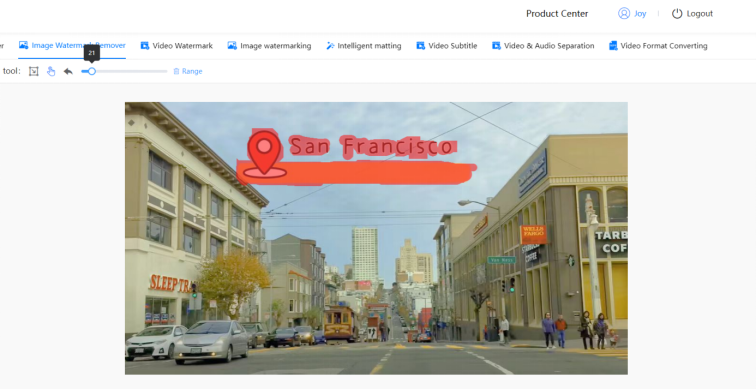Clear the Range selection
756x389 pixels.
coord(188,71)
